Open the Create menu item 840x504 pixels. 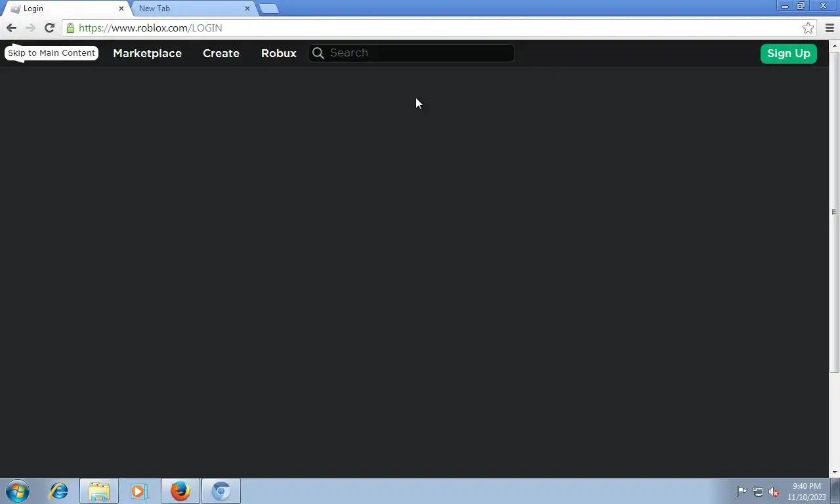pos(221,53)
